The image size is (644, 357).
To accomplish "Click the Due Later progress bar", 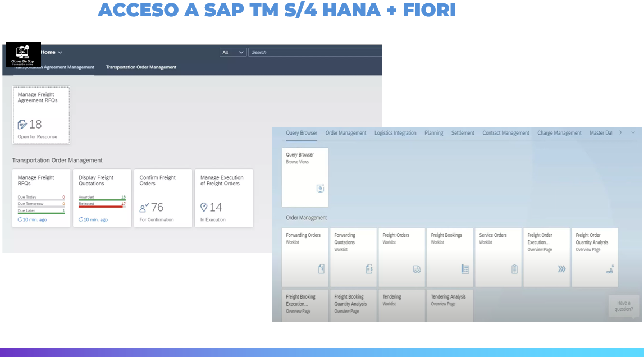I will (41, 213).
